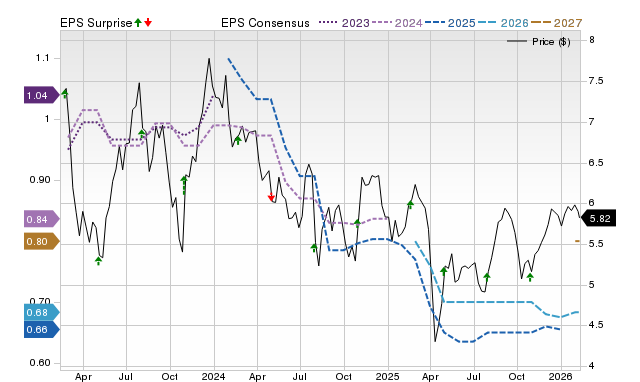The height and width of the screenshot is (382, 640).
Task: Click the 8 right axis price label
Action: (x=591, y=40)
